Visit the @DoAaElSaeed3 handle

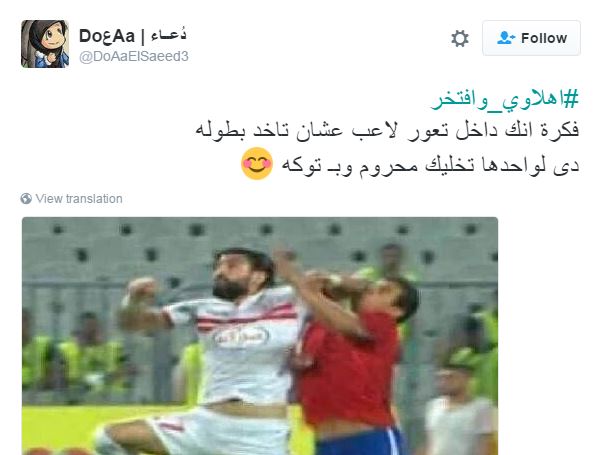click(134, 57)
